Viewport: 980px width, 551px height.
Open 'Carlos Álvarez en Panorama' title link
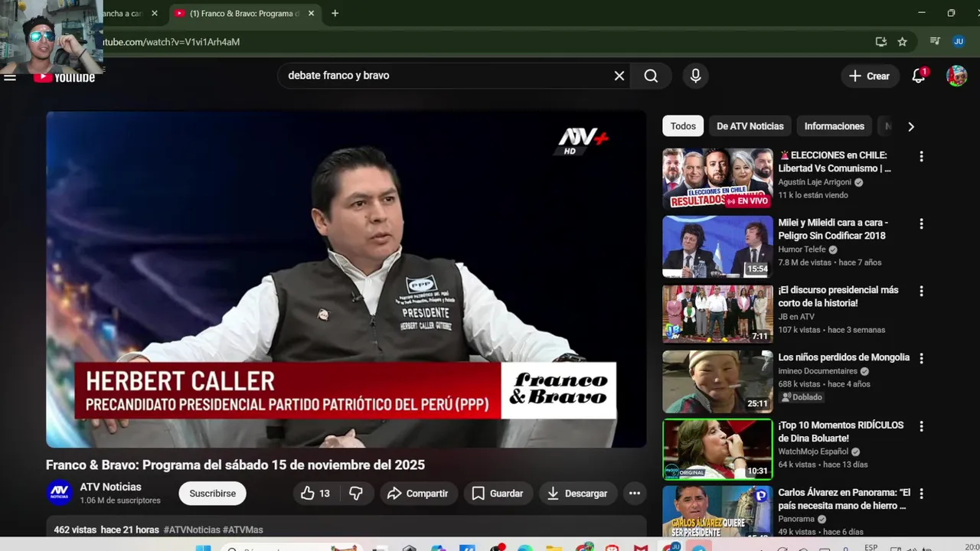click(x=844, y=499)
